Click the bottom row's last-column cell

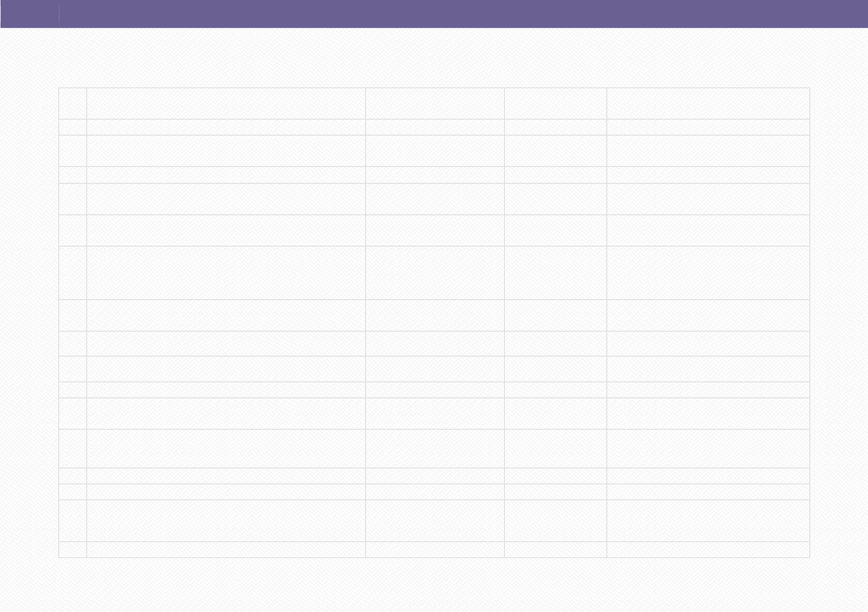coord(708,550)
